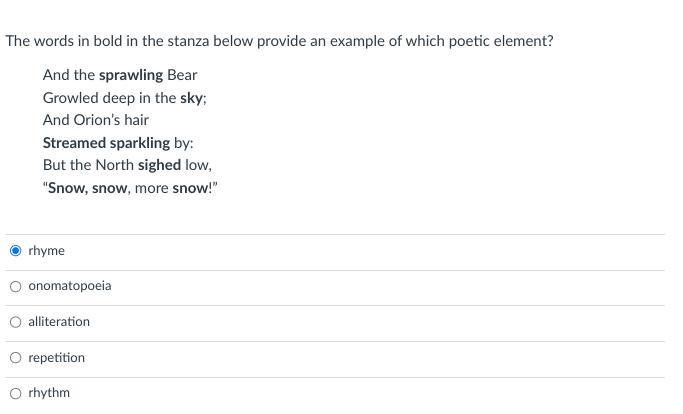
Task: Click the rhythm answer label
Action: 49,393
